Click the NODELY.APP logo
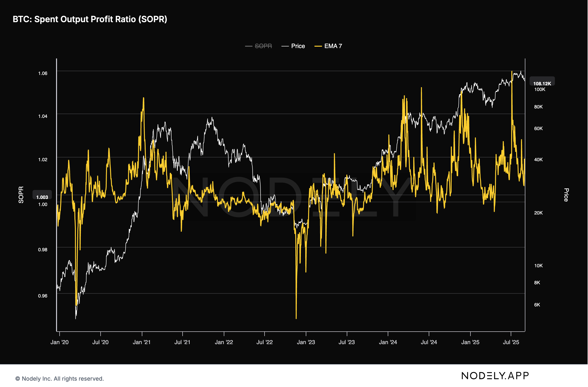Viewport: 588px width, 387px height. (x=495, y=376)
